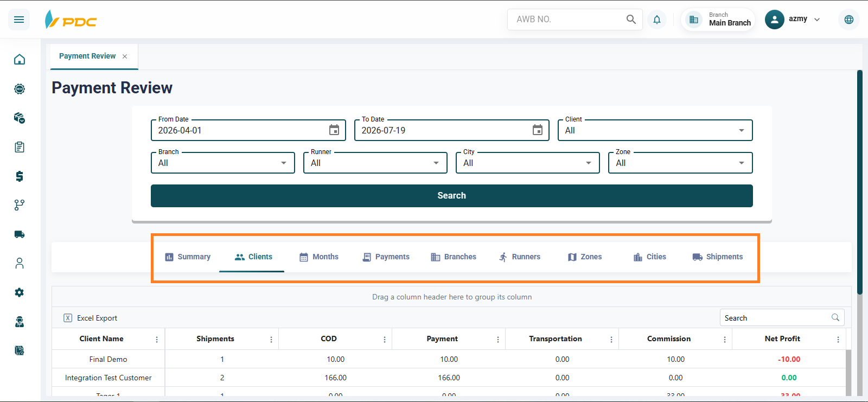Open Payment column menu dots
This screenshot has height=402, width=868.
point(498,340)
